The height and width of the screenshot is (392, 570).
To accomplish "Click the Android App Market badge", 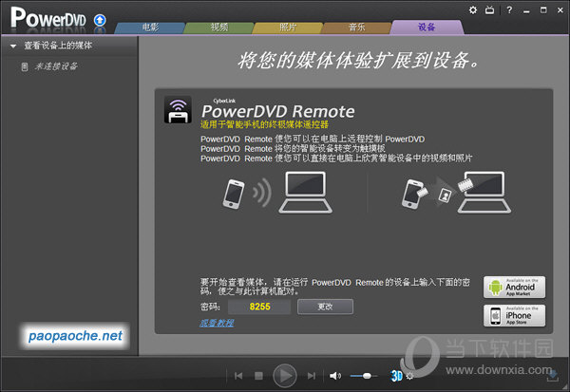I will click(x=514, y=287).
